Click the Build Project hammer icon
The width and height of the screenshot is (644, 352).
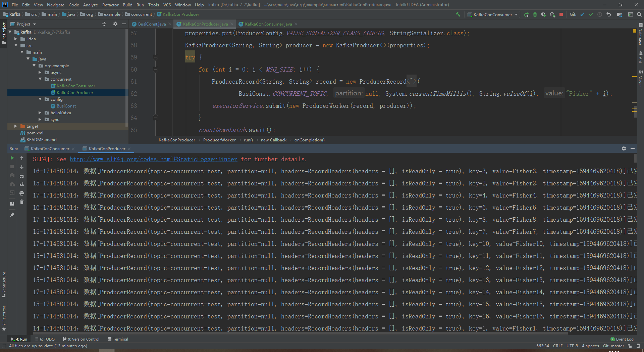point(458,14)
